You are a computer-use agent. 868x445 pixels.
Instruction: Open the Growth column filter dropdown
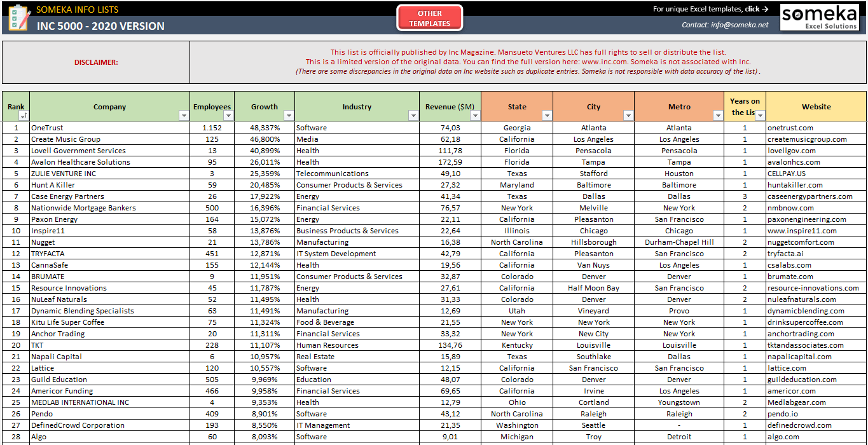289,116
